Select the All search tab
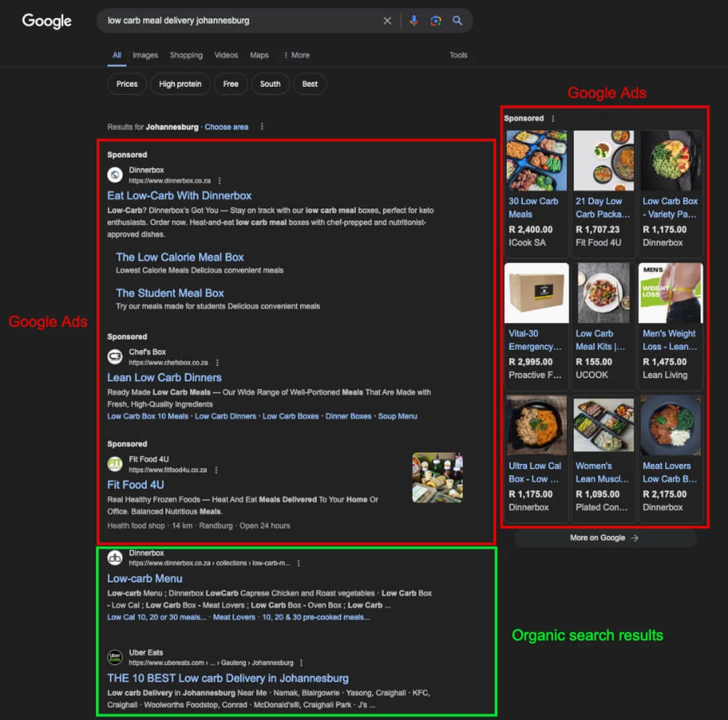 (117, 55)
